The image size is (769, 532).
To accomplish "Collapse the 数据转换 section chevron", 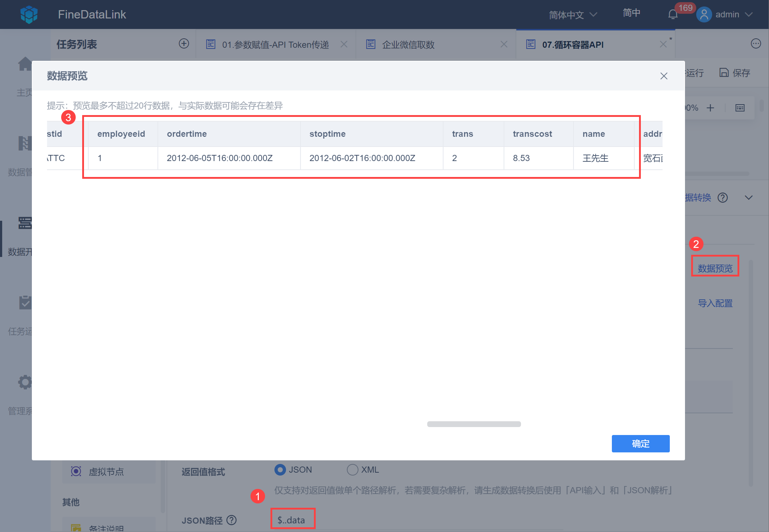I will point(749,198).
